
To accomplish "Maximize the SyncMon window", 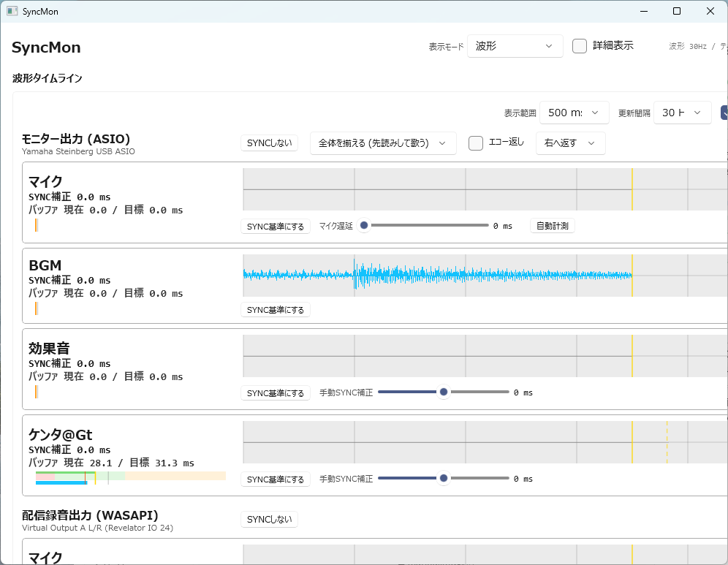I will point(677,11).
